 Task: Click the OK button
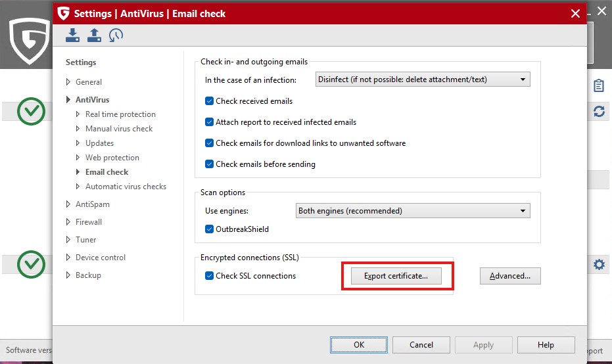coord(359,345)
